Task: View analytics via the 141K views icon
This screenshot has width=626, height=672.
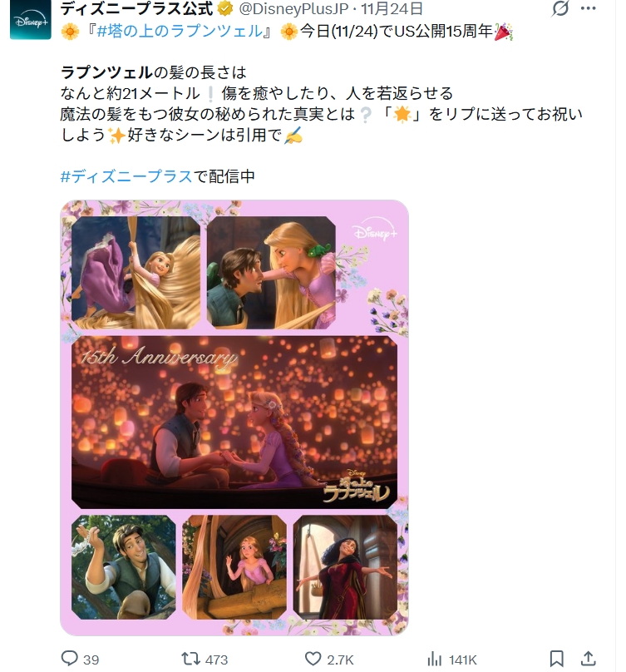Action: (435, 659)
